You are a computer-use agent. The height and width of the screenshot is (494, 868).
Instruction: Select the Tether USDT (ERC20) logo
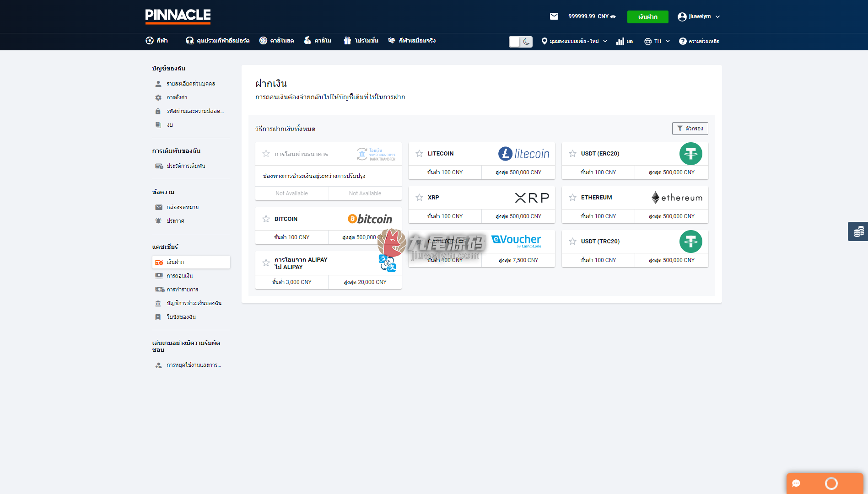tap(690, 154)
